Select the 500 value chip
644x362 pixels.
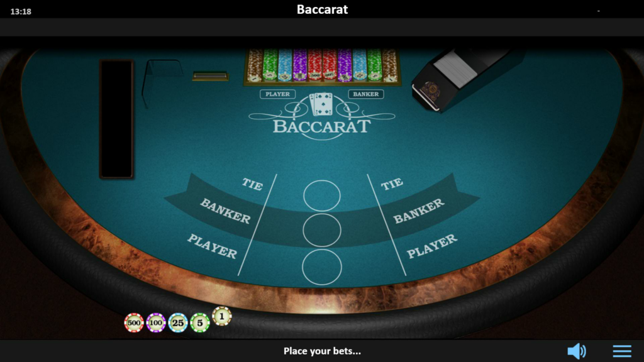pos(134,322)
